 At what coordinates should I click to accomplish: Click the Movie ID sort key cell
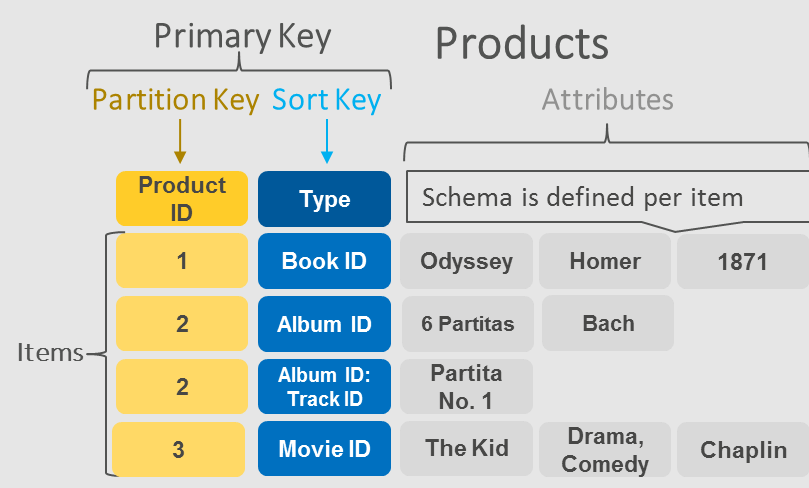(x=325, y=449)
